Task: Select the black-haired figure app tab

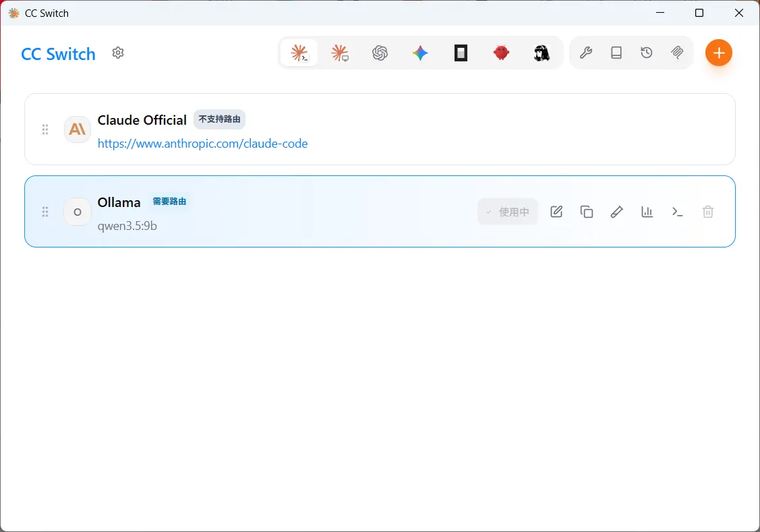Action: point(542,53)
